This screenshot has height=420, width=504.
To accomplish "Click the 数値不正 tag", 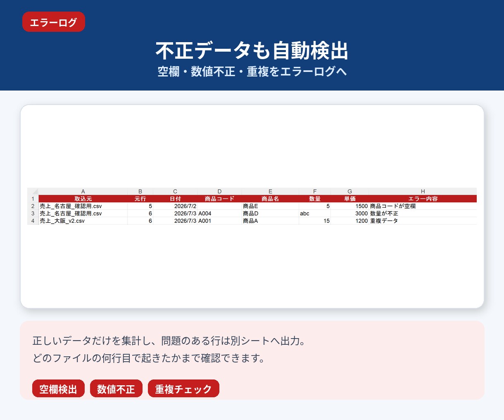I will pyautogui.click(x=116, y=389).
